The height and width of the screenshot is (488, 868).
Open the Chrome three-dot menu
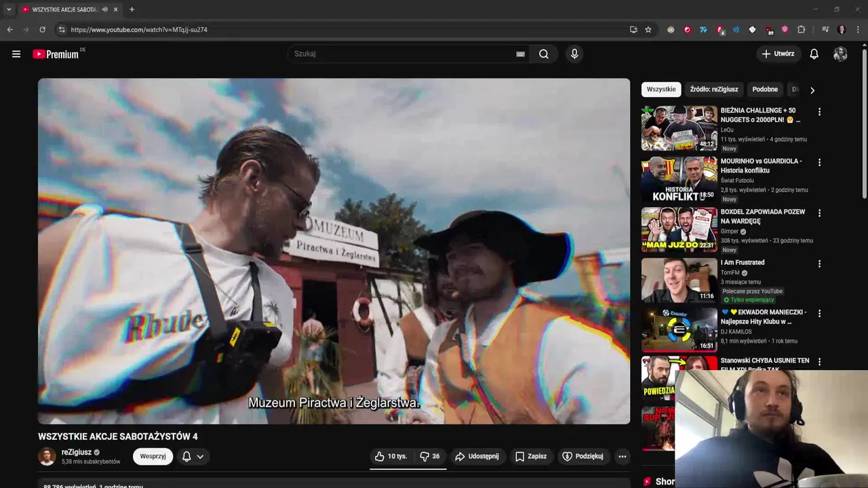pyautogui.click(x=858, y=30)
